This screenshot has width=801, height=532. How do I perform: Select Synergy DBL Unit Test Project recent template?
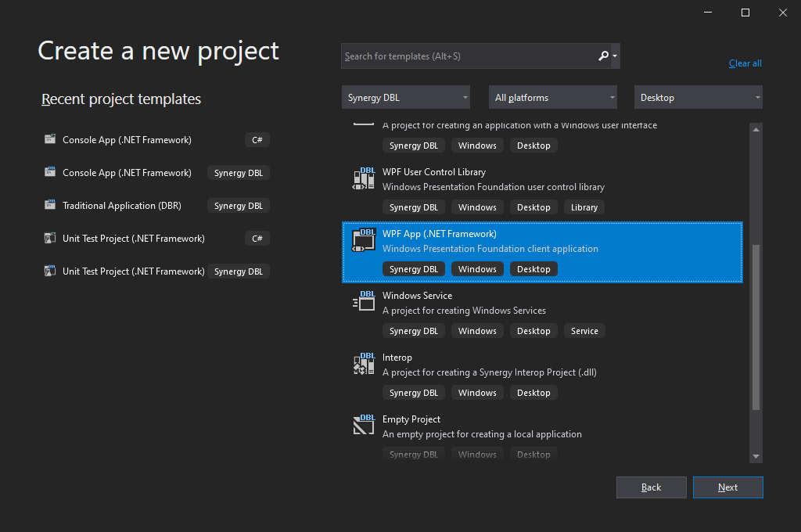(133, 271)
